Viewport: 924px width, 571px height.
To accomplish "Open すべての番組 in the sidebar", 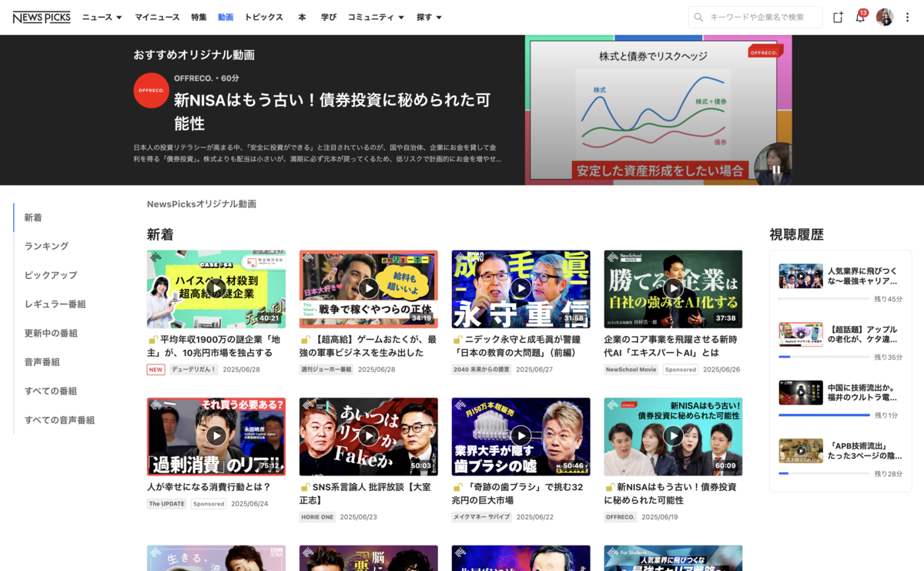I will click(51, 391).
